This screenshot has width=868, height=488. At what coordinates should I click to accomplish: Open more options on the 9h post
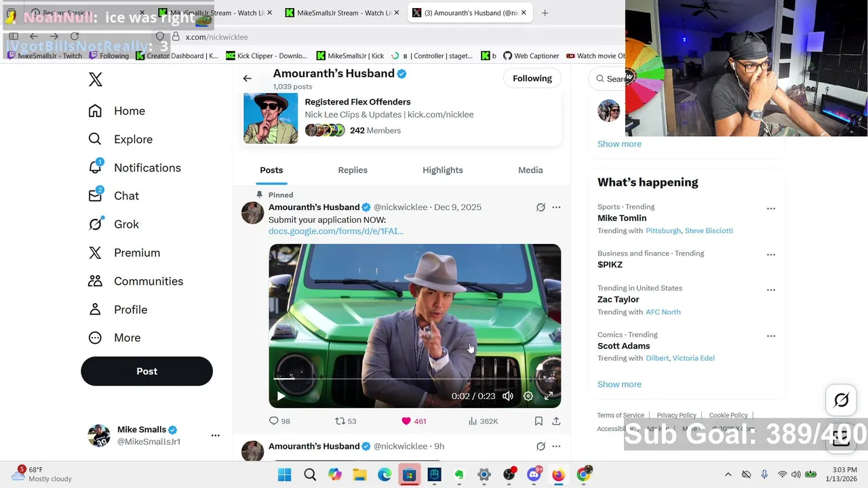point(556,447)
